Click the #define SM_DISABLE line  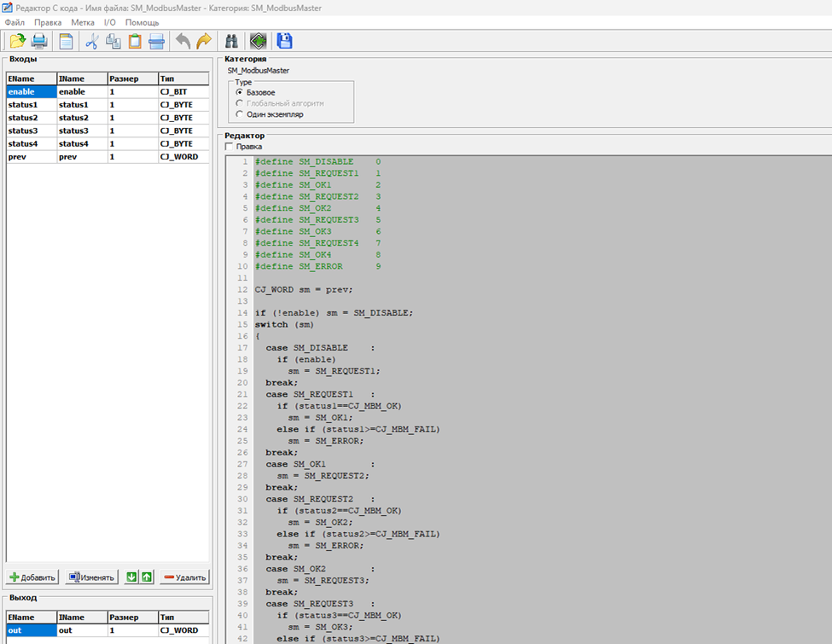(317, 162)
